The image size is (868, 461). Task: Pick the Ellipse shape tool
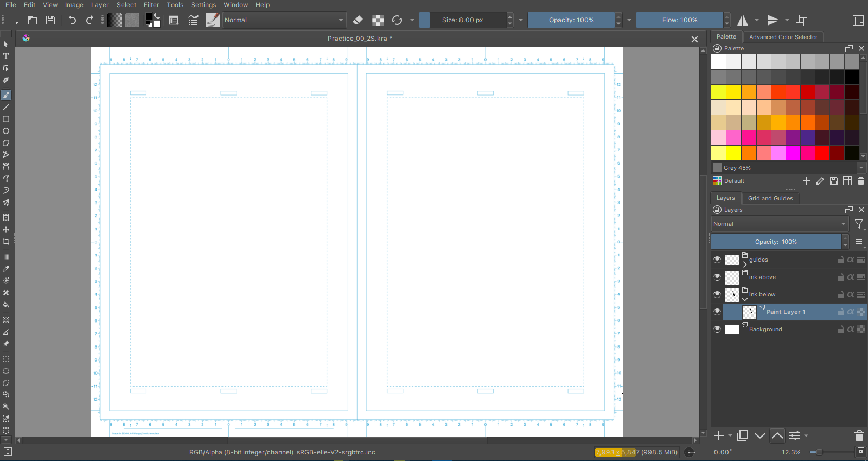coord(6,131)
